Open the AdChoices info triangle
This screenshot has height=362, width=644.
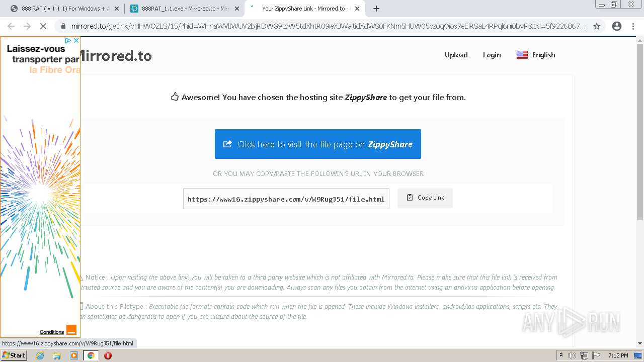click(68, 40)
